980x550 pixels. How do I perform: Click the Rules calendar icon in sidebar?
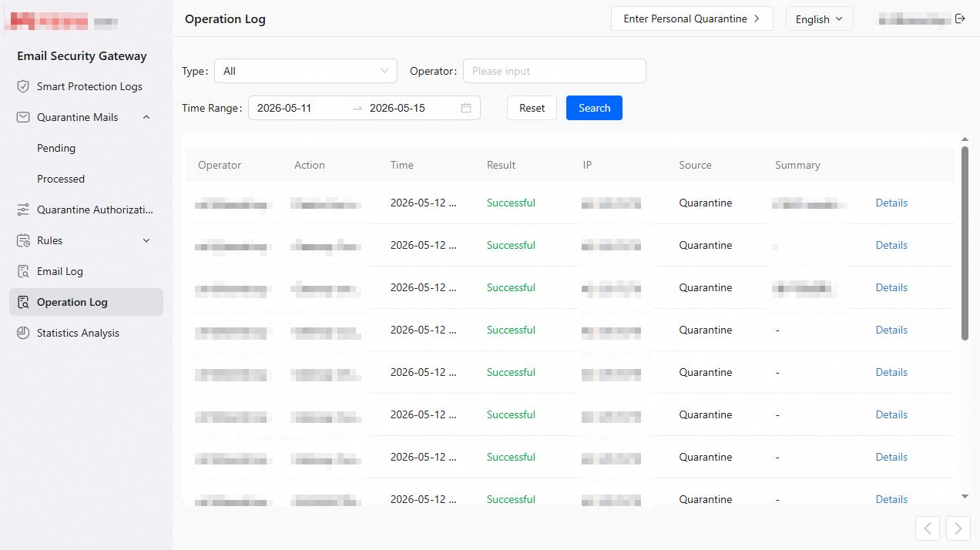[x=23, y=240]
